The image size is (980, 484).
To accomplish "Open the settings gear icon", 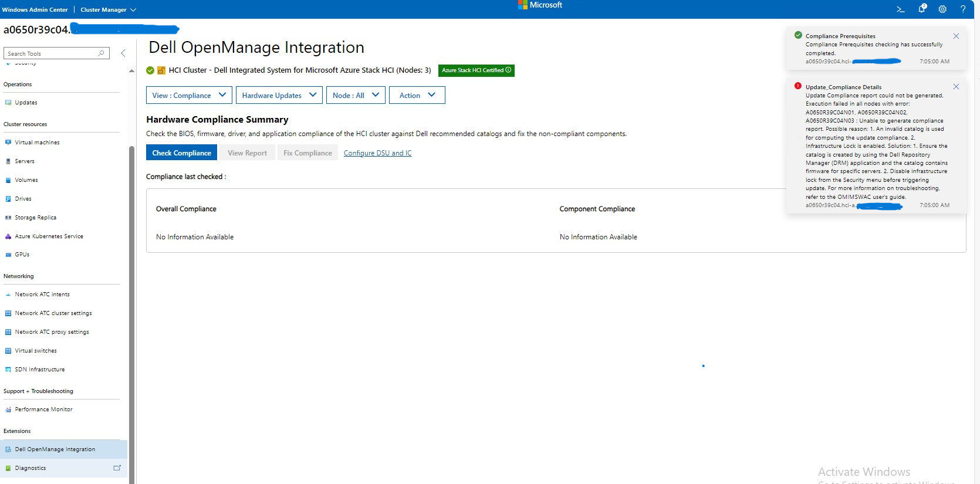I will tap(942, 9).
